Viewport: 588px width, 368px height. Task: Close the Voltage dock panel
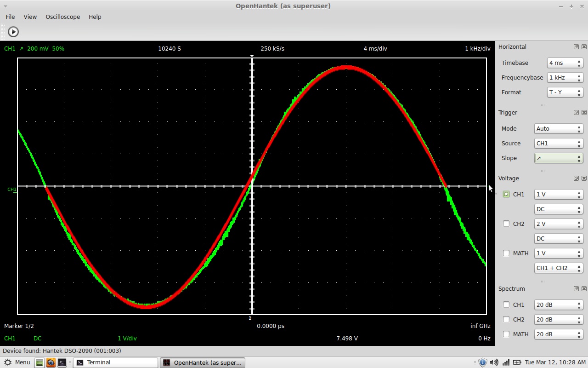(584, 178)
